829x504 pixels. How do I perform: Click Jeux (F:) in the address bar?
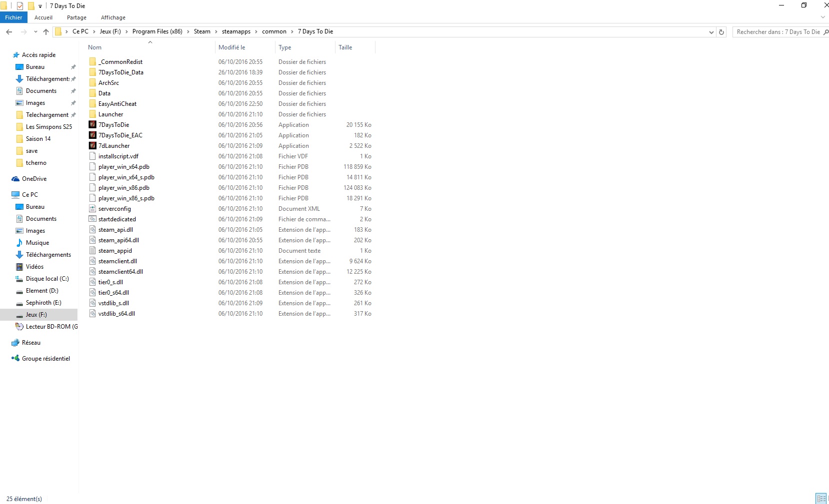coord(110,31)
